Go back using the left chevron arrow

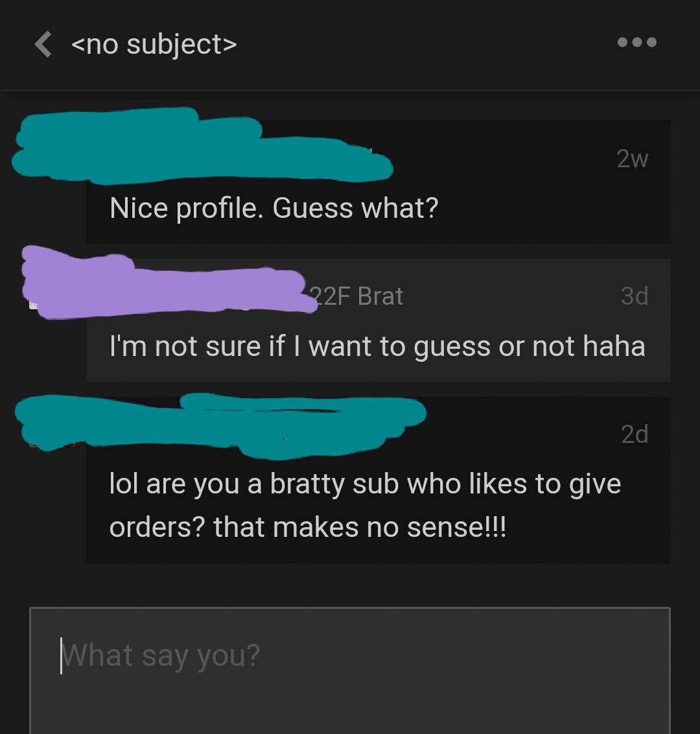click(43, 45)
